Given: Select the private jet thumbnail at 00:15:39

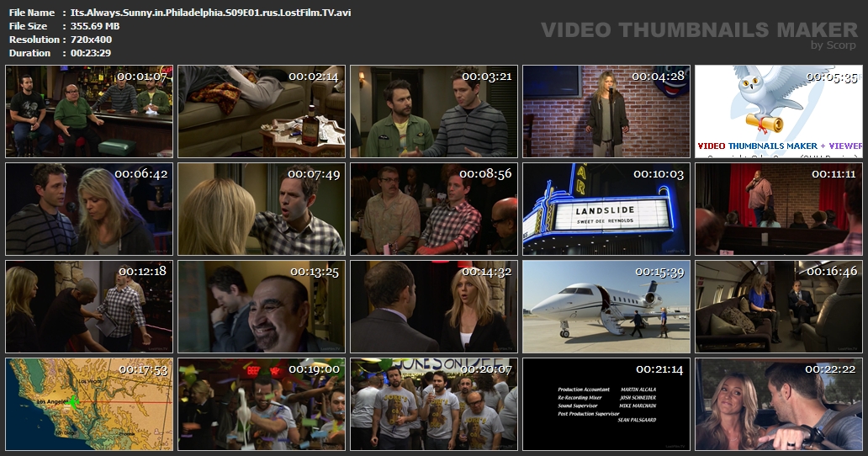Looking at the screenshot, I should (x=606, y=307).
